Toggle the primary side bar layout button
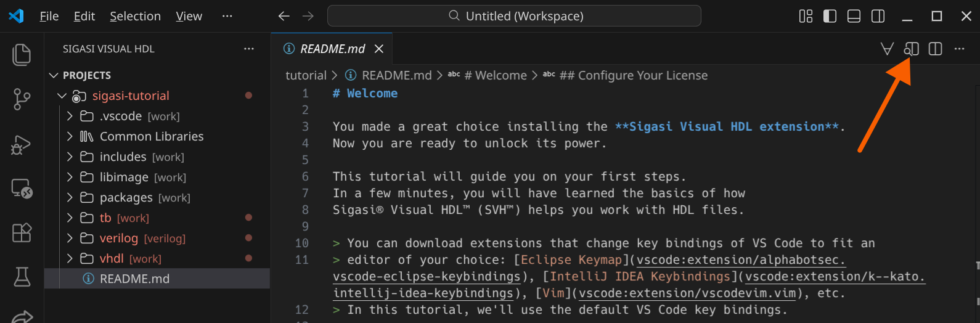The height and width of the screenshot is (323, 980). coord(830,16)
